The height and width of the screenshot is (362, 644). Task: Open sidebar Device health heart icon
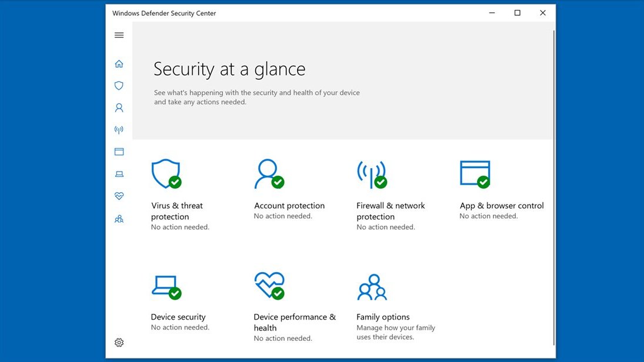click(x=119, y=196)
